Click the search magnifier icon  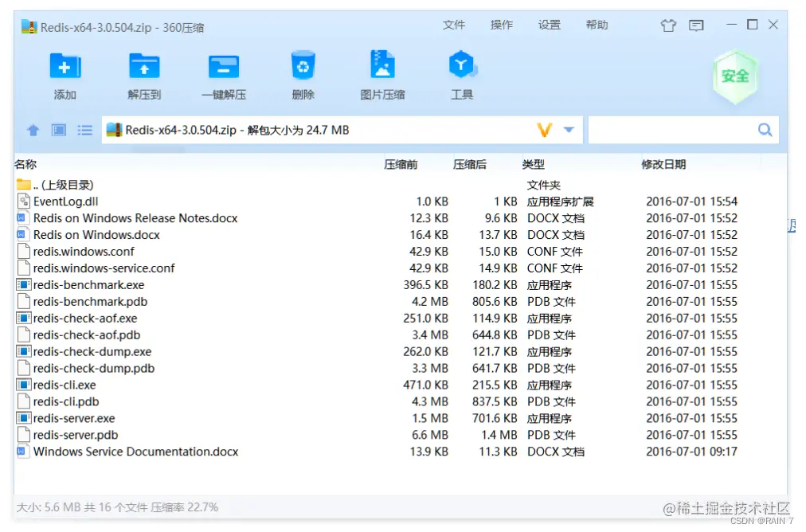click(765, 130)
